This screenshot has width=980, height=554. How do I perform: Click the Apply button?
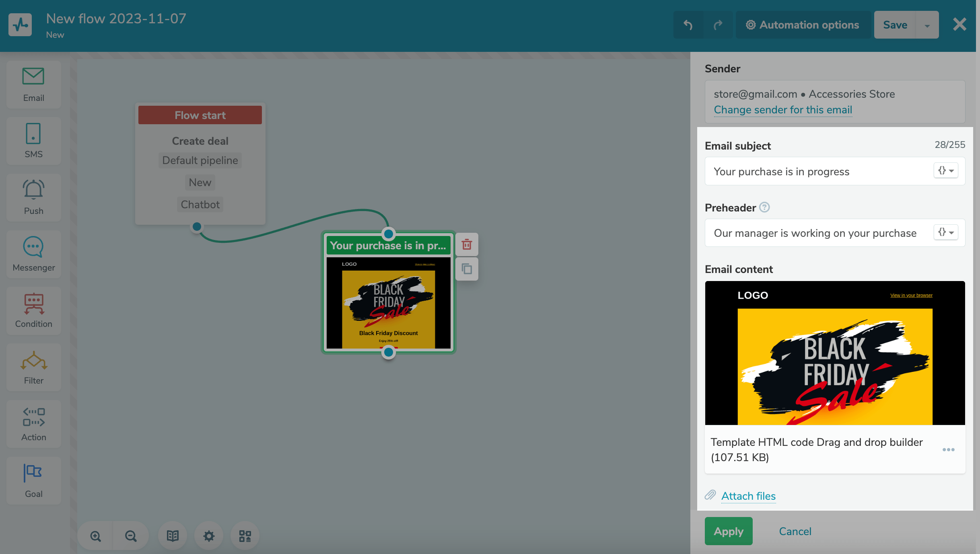coord(728,531)
